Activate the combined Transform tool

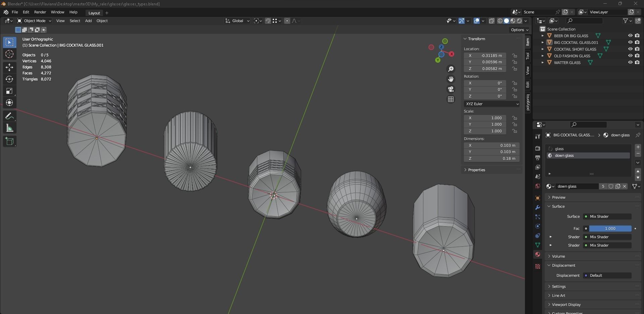[9, 103]
